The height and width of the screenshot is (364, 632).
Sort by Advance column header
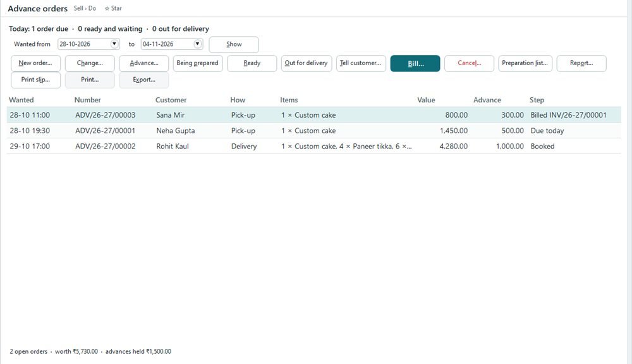[x=487, y=100]
